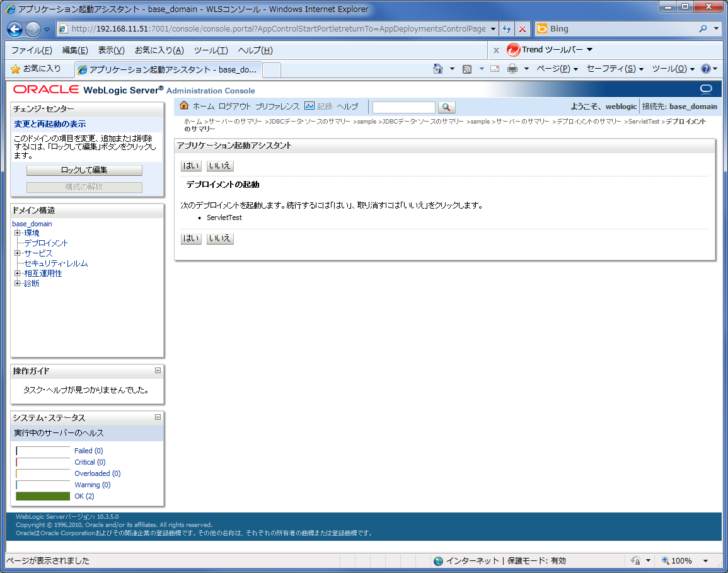Click the WebLogic console Home house icon
The width and height of the screenshot is (728, 573).
pyautogui.click(x=184, y=105)
